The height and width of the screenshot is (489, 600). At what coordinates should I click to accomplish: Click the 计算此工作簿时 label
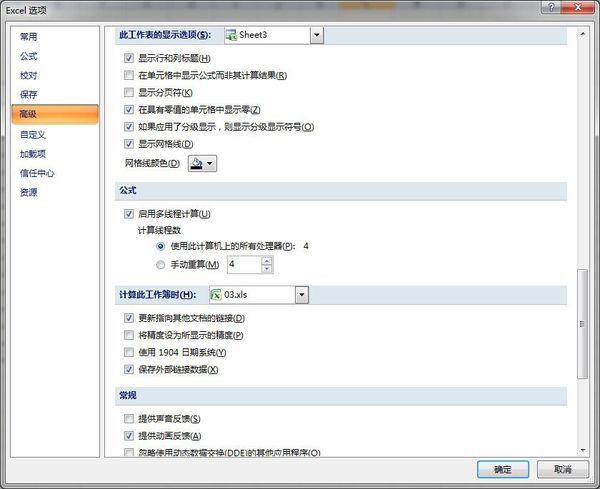(x=158, y=295)
